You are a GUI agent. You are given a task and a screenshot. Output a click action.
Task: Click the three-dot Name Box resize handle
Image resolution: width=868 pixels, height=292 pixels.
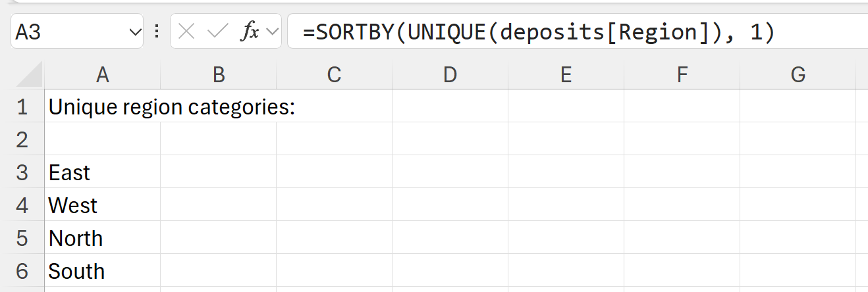(157, 32)
